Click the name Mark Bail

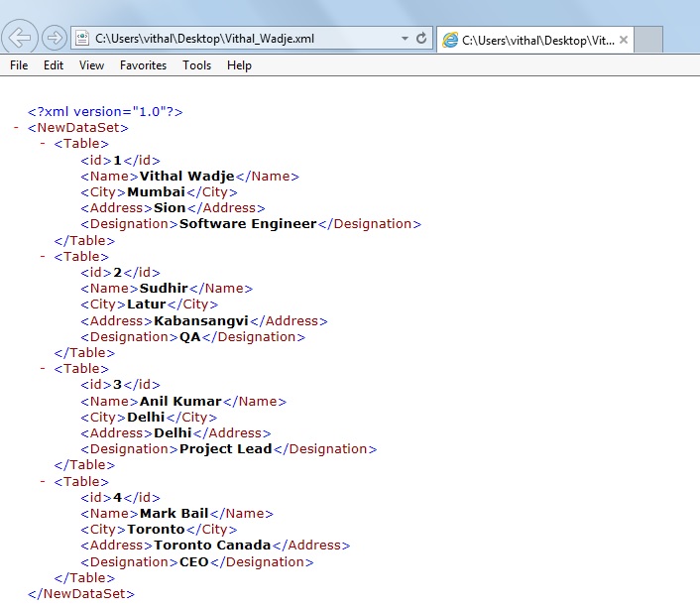point(175,514)
